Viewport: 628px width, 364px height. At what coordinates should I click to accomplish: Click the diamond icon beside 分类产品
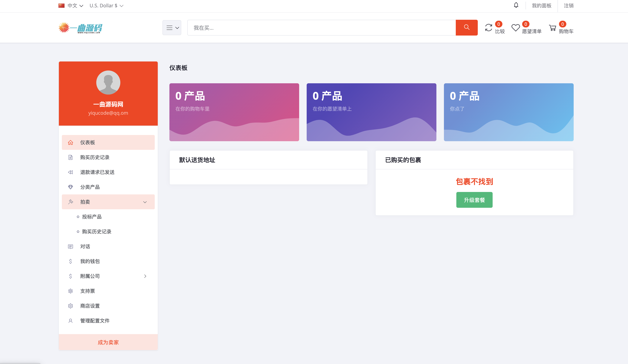click(x=71, y=187)
